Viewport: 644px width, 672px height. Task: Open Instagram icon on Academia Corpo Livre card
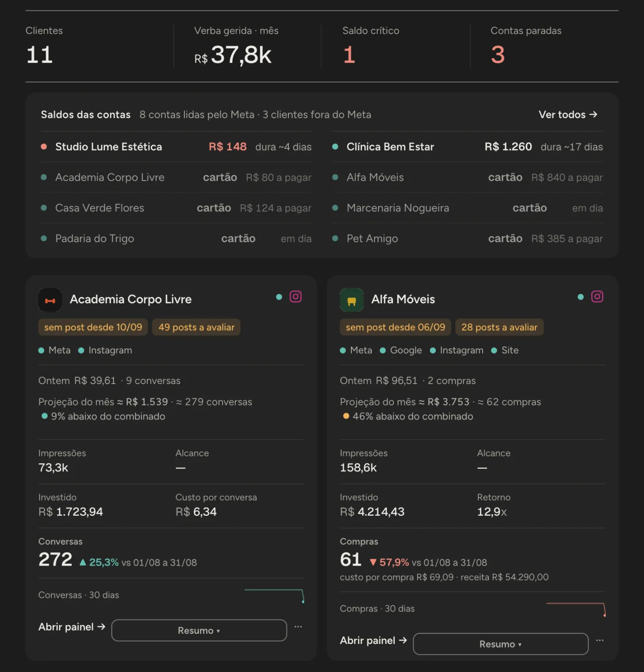[296, 297]
